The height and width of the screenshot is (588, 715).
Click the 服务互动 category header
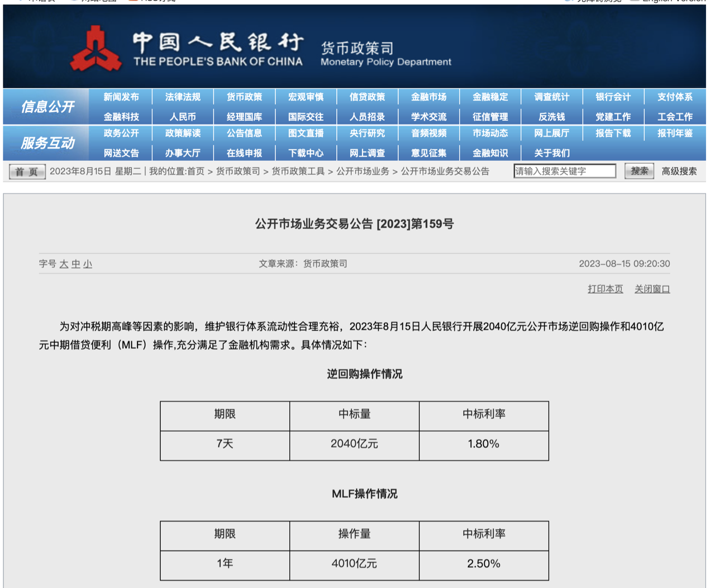(x=47, y=144)
